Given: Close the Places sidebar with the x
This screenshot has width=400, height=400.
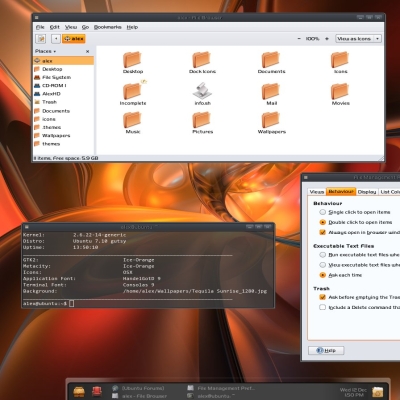Looking at the screenshot, I should [87, 51].
